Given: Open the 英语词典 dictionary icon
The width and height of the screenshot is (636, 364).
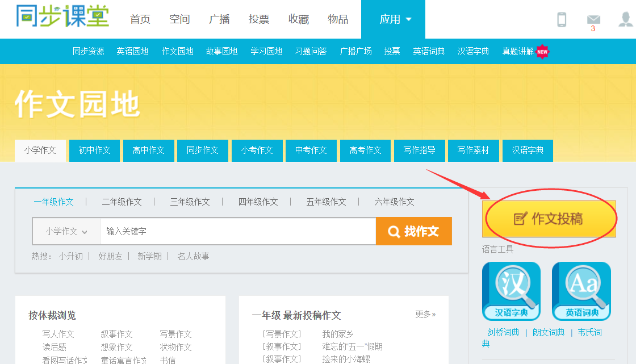Looking at the screenshot, I should click(x=581, y=291).
